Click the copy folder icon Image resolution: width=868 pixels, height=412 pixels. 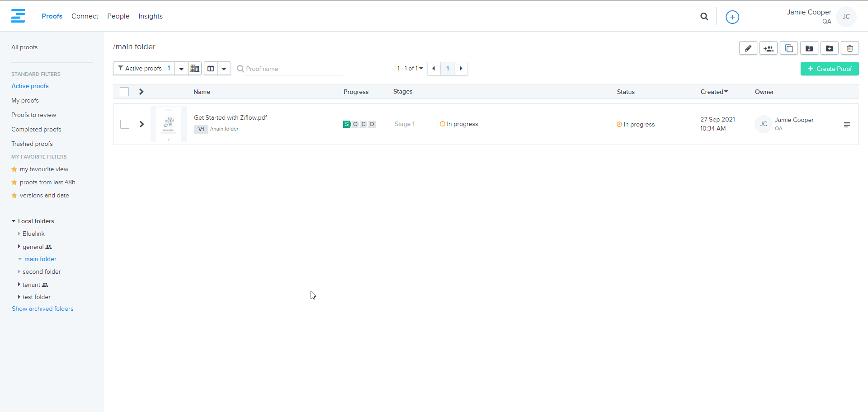tap(788, 48)
